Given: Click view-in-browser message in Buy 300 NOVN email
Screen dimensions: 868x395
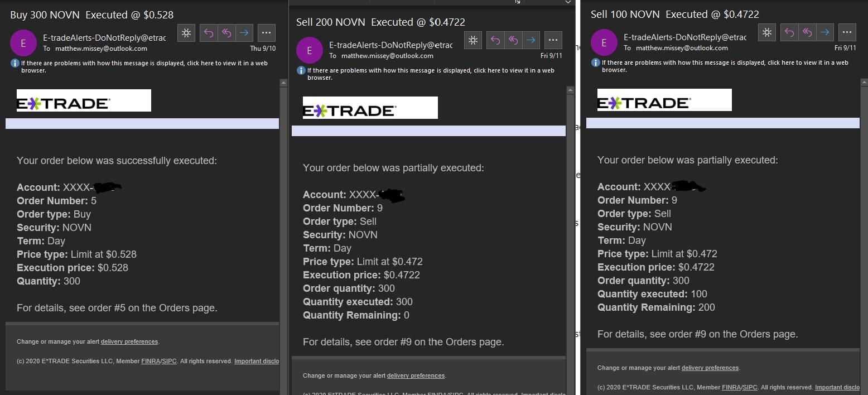Looking at the screenshot, I should click(144, 67).
